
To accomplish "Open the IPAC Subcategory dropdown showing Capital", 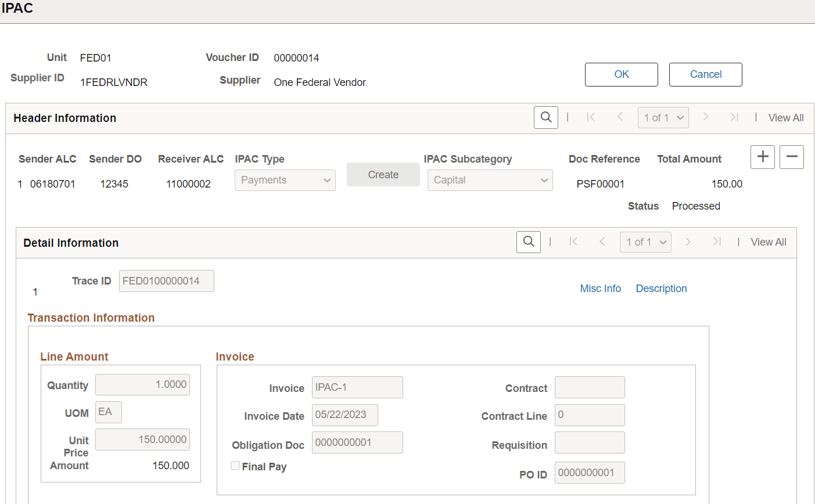I will 490,180.
